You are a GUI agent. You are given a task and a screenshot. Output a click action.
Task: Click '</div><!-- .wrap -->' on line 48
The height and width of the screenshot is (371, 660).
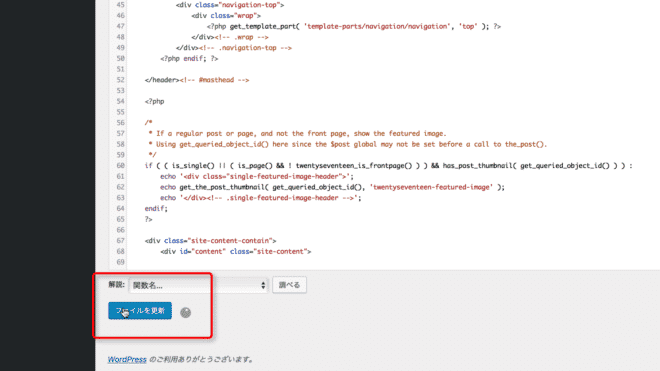point(230,37)
